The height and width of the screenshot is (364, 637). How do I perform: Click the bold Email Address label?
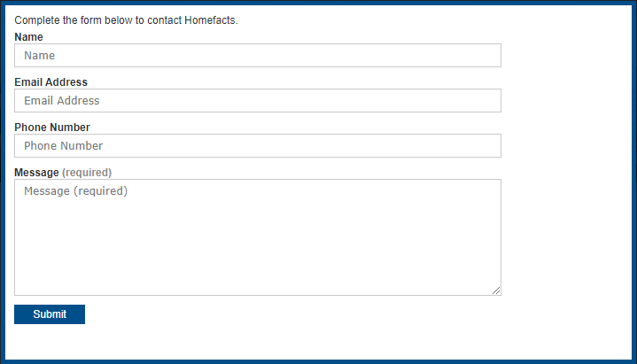[x=50, y=82]
